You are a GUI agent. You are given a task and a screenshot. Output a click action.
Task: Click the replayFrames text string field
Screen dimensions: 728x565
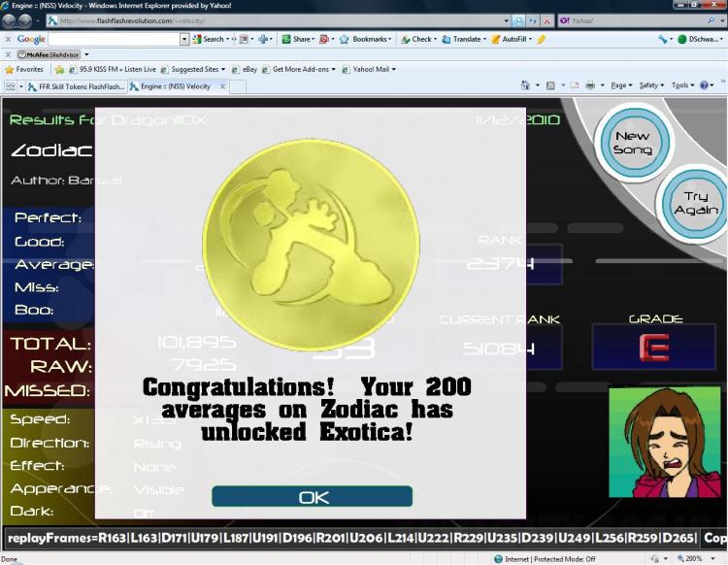351,538
